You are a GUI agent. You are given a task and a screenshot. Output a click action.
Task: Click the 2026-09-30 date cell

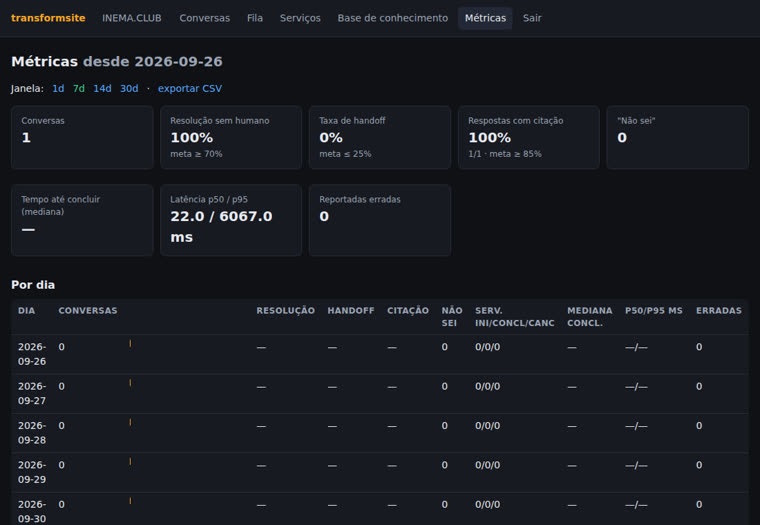[32, 511]
